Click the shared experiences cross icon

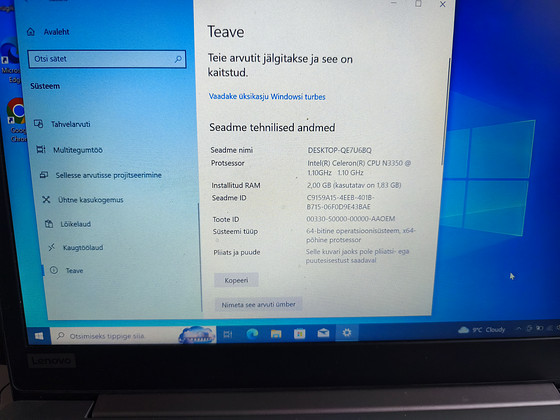[46, 199]
